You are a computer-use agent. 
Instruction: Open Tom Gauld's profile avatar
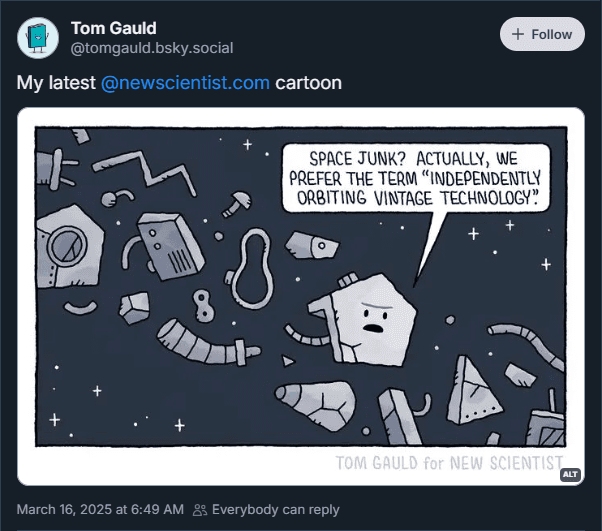pyautogui.click(x=38, y=38)
